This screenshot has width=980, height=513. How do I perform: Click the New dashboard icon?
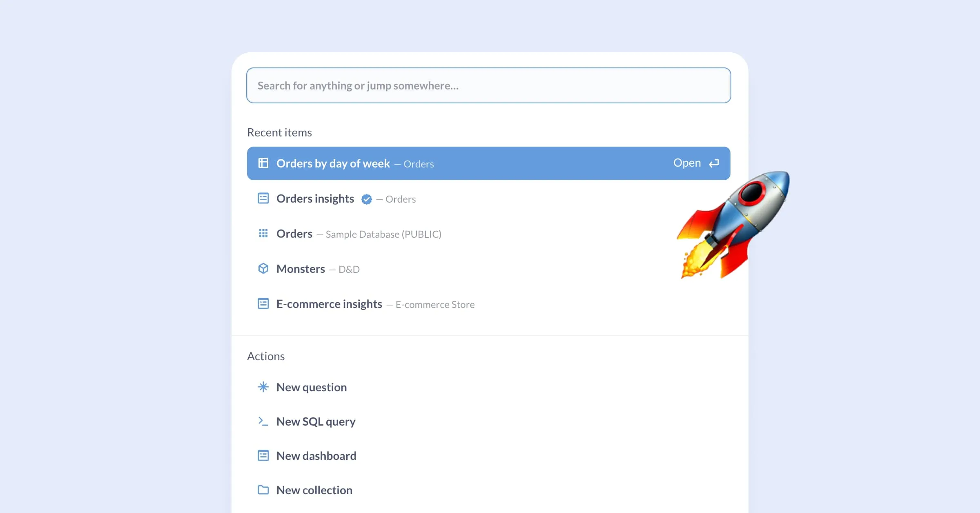(263, 455)
